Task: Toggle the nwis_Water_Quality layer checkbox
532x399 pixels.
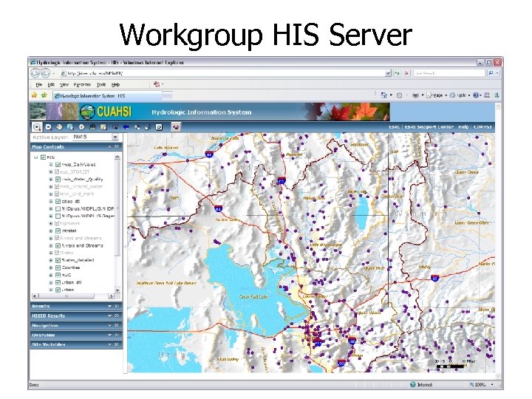Action: (58, 179)
